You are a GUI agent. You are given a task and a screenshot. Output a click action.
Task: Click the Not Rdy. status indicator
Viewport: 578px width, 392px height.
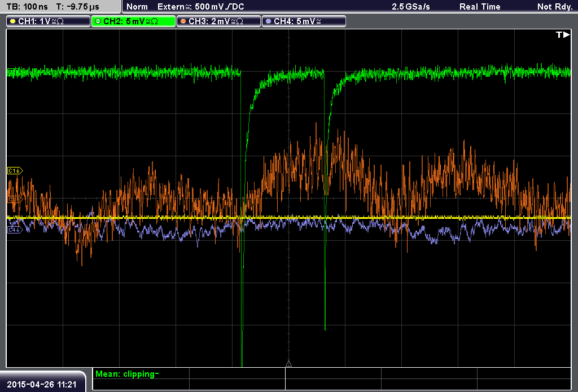[x=555, y=7]
